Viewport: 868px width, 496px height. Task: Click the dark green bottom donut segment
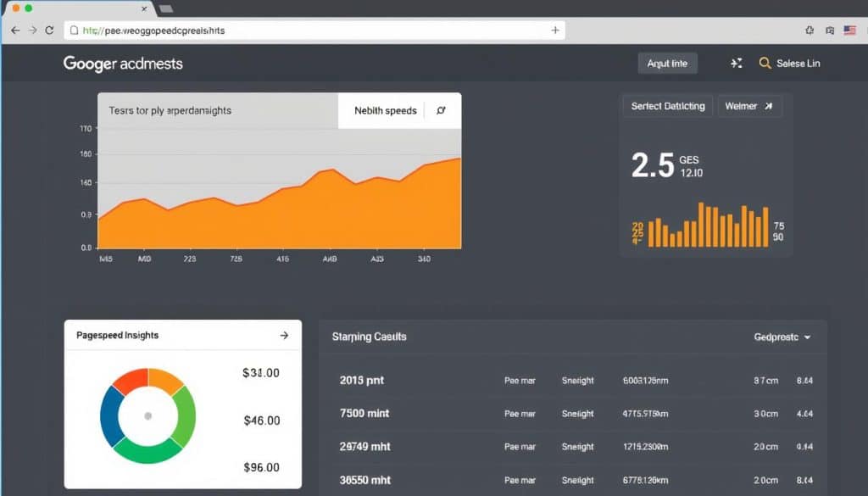tap(146, 451)
